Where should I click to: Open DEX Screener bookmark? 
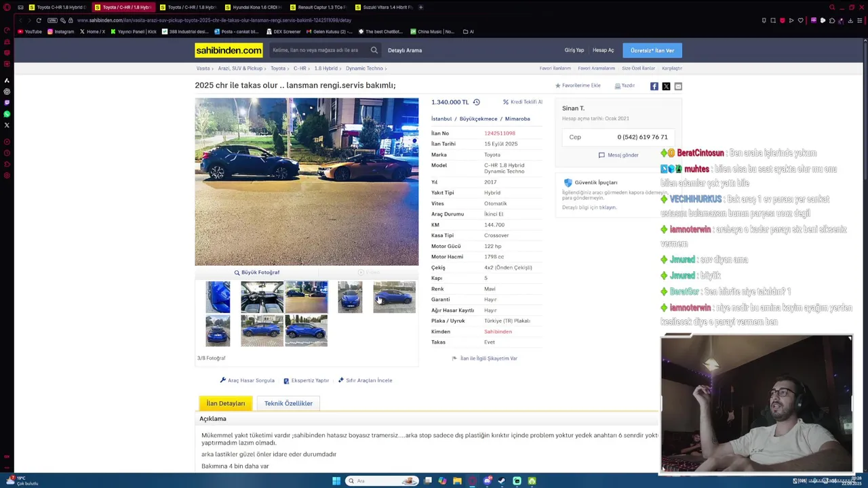[x=283, y=31]
